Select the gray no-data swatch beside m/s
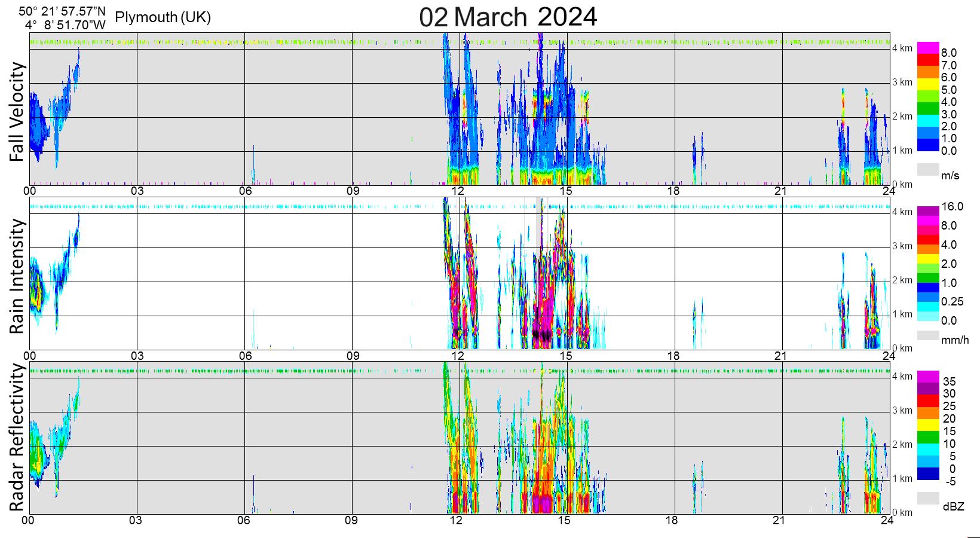 [x=928, y=169]
